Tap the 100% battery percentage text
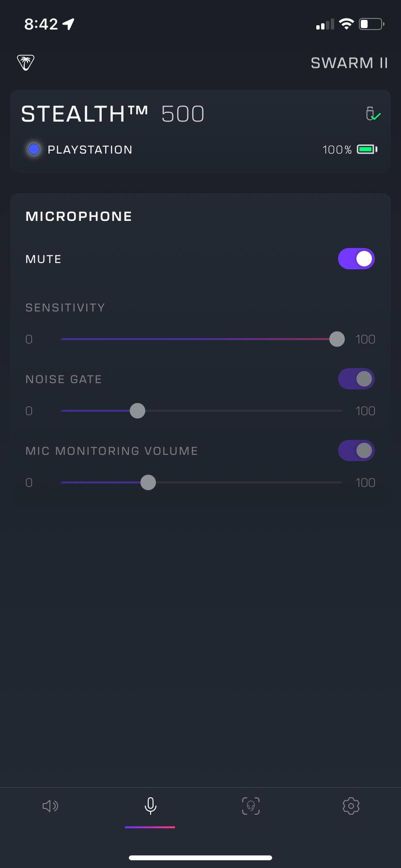Viewport: 401px width, 868px height. tap(337, 150)
